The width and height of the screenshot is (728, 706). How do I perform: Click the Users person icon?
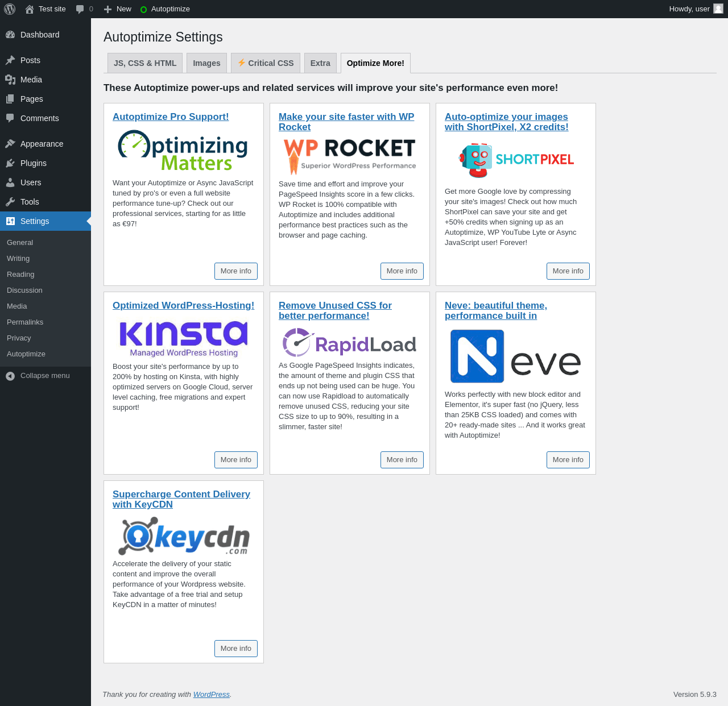point(10,182)
